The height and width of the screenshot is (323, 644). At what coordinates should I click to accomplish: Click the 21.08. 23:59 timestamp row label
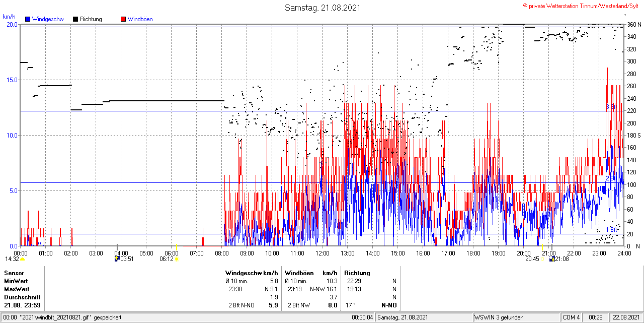[22, 305]
